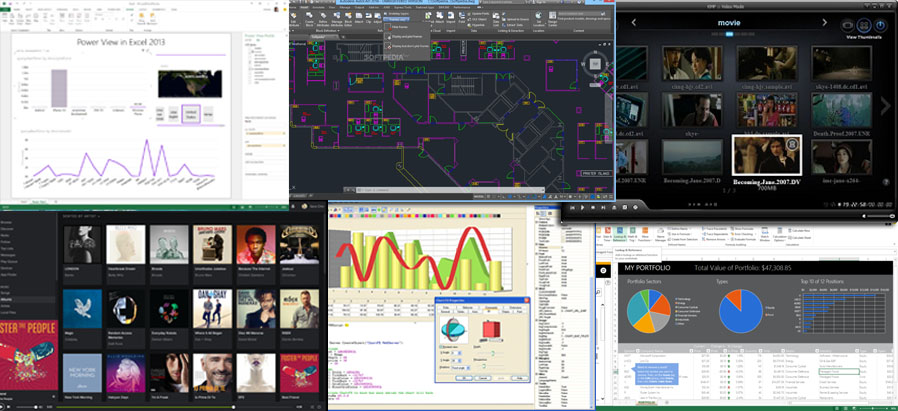Click the Attach icon in AutoCAD Reference panel

point(359,18)
